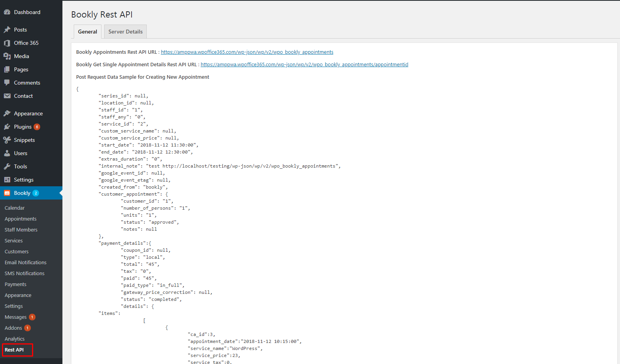Image resolution: width=620 pixels, height=364 pixels.
Task: Click the "customer_appointment": { line
Action: coord(133,194)
